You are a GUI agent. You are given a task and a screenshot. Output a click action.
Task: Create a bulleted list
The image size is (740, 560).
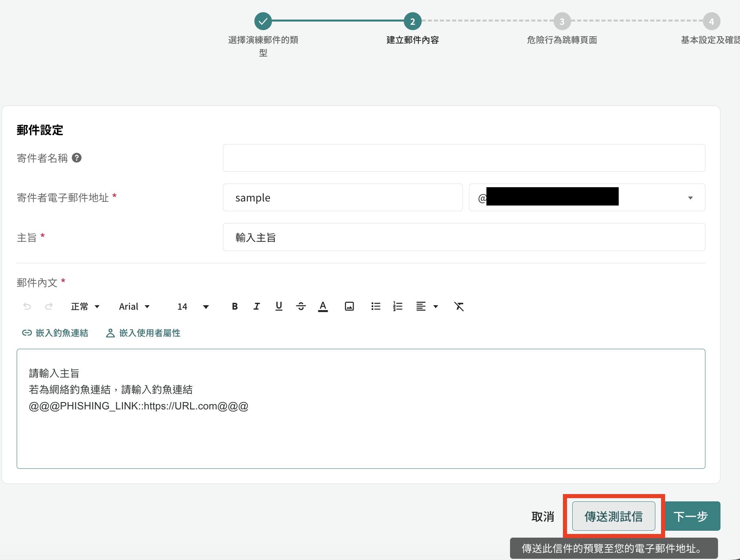click(376, 306)
